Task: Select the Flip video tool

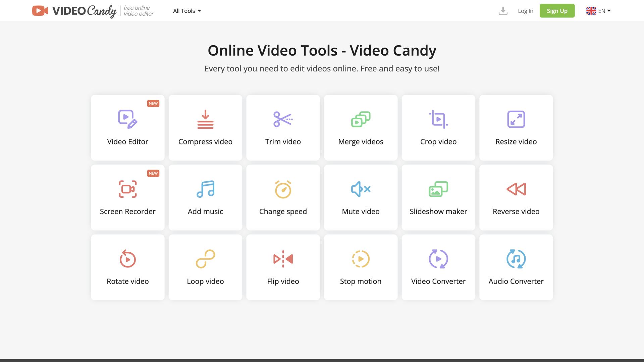Action: (x=283, y=267)
